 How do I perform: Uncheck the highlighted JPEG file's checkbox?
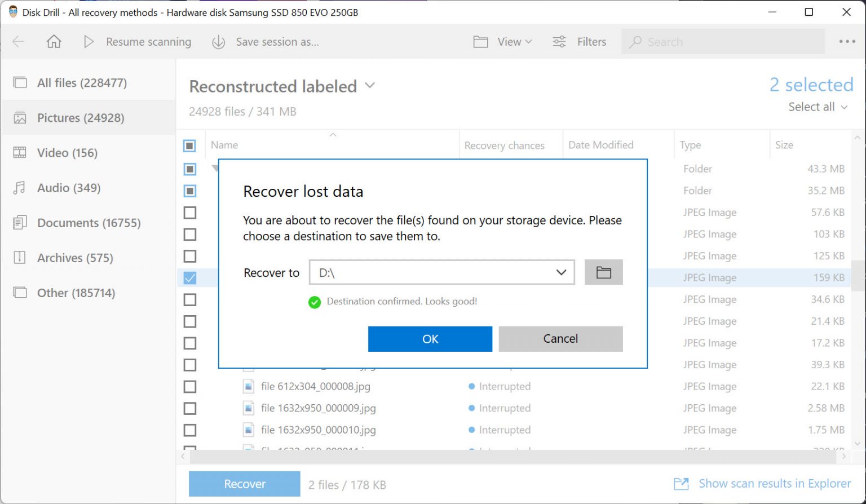pos(189,277)
